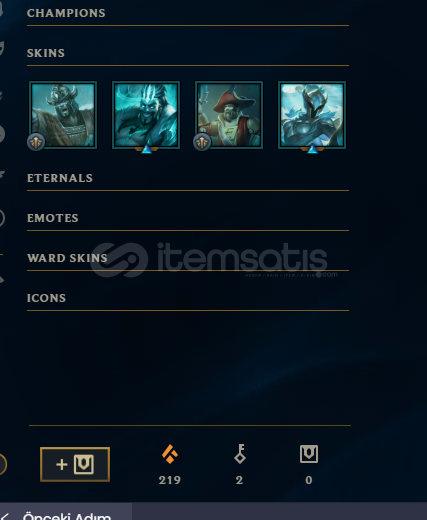This screenshot has height=520, width=427.
Task: Click the 219 orange essence amount
Action: [x=170, y=480]
